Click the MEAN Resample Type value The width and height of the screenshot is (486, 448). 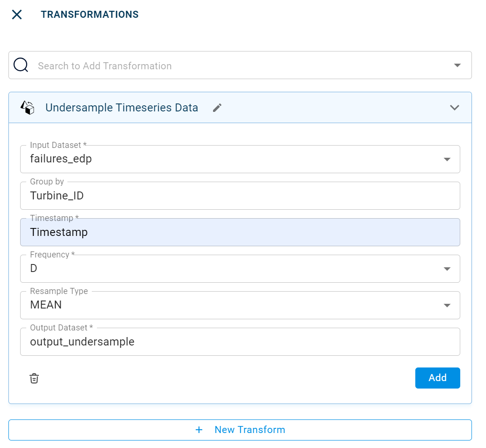46,305
